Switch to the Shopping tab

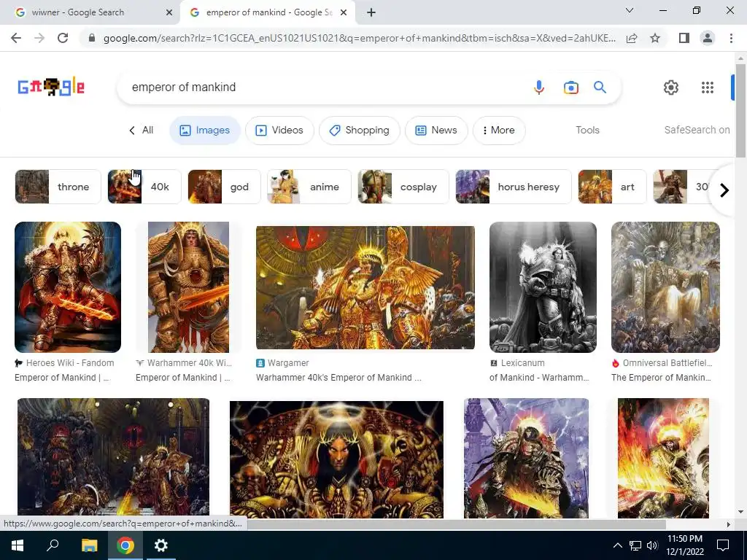click(x=359, y=130)
